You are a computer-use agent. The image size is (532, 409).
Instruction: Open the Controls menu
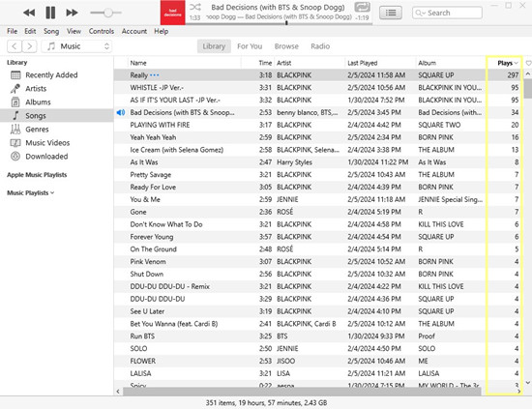[x=102, y=31]
